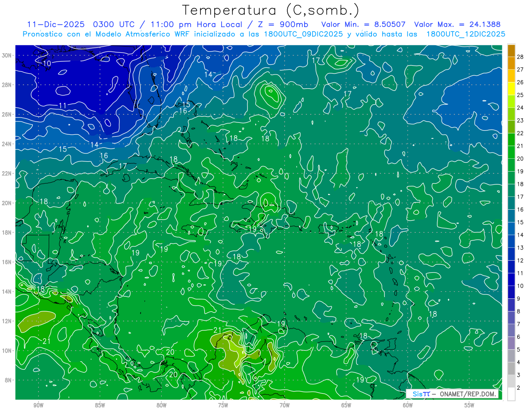Click the 90W longitude axis label
This screenshot has width=532, height=411.
(x=39, y=406)
